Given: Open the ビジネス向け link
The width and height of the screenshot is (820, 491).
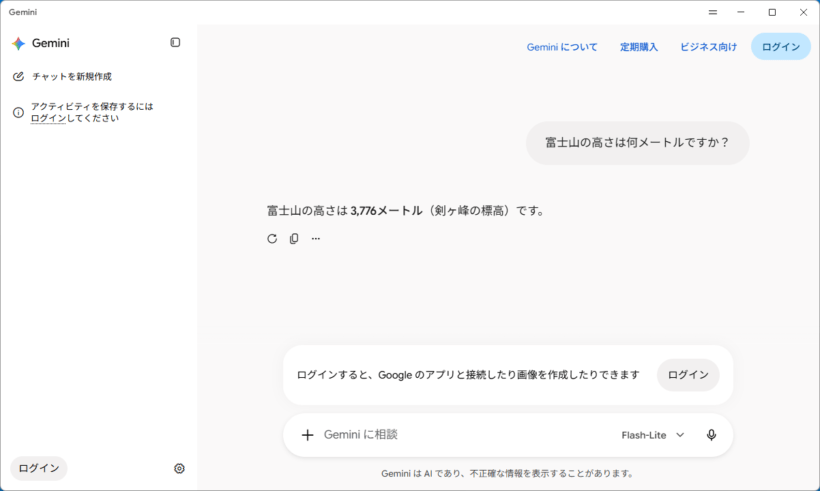Looking at the screenshot, I should pos(708,47).
